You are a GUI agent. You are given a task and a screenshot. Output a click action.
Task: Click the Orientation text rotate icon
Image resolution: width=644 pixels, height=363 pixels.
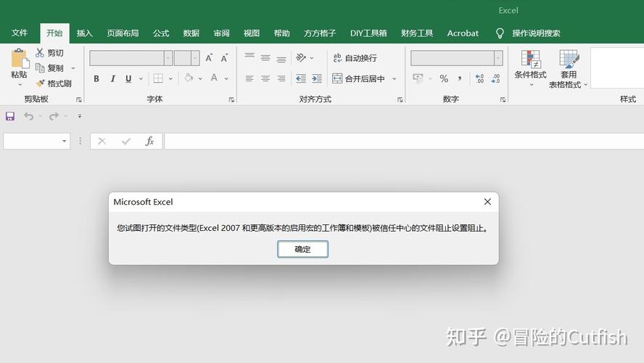pyautogui.click(x=301, y=57)
